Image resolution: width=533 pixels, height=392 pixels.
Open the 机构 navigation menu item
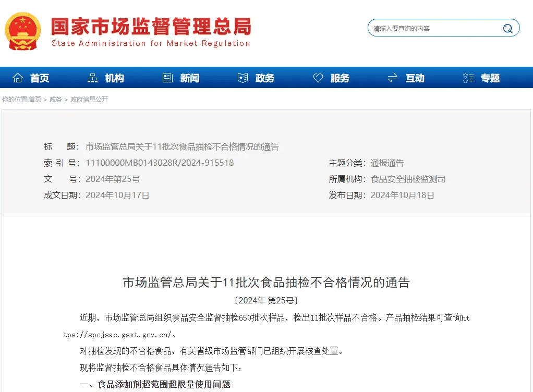(x=115, y=78)
